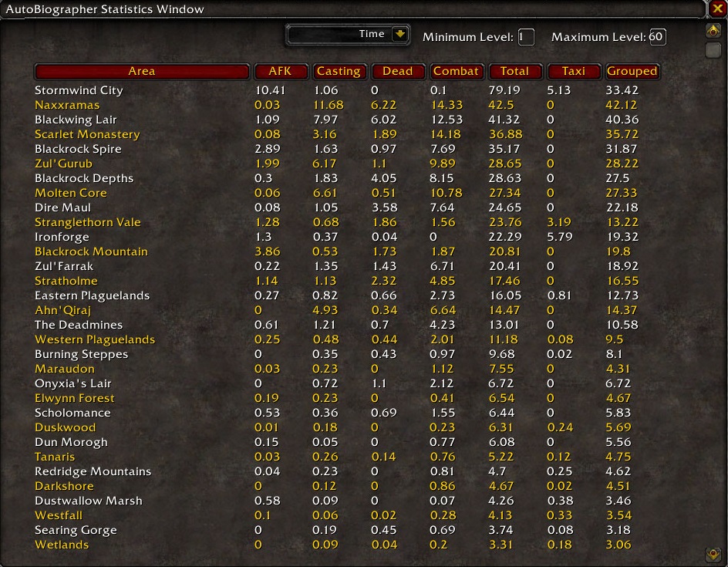Select The Deadmines area name
Screen dimensions: 728x567
coord(79,325)
